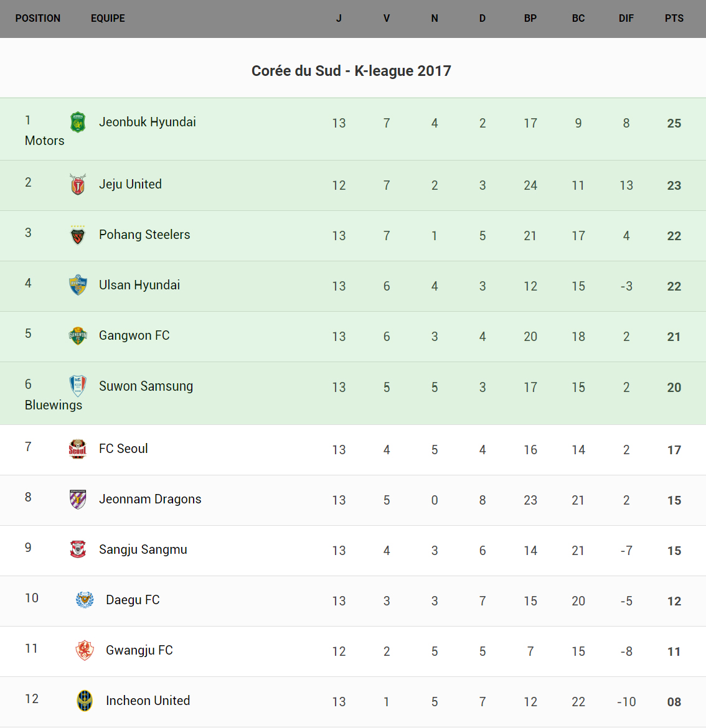Click the Pohang Steelers crest icon
This screenshot has width=706, height=728.
78,235
